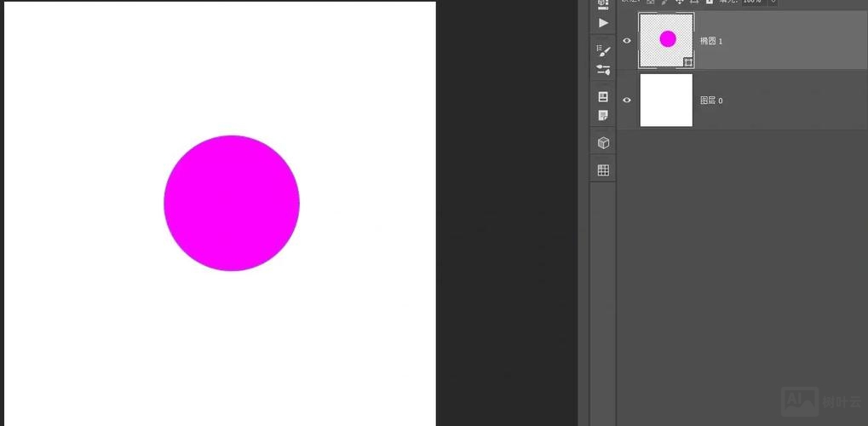Image resolution: width=868 pixels, height=426 pixels.
Task: Open the panel icon above the Notes icon
Action: coord(603,96)
